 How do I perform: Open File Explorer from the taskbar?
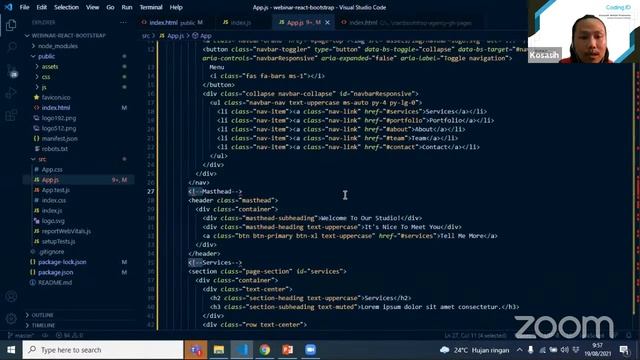click(219, 350)
